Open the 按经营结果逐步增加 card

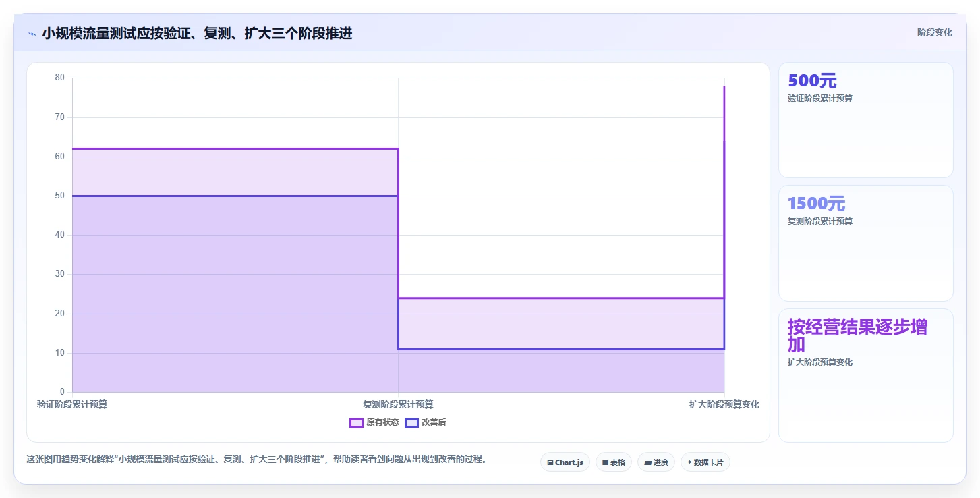pos(866,375)
